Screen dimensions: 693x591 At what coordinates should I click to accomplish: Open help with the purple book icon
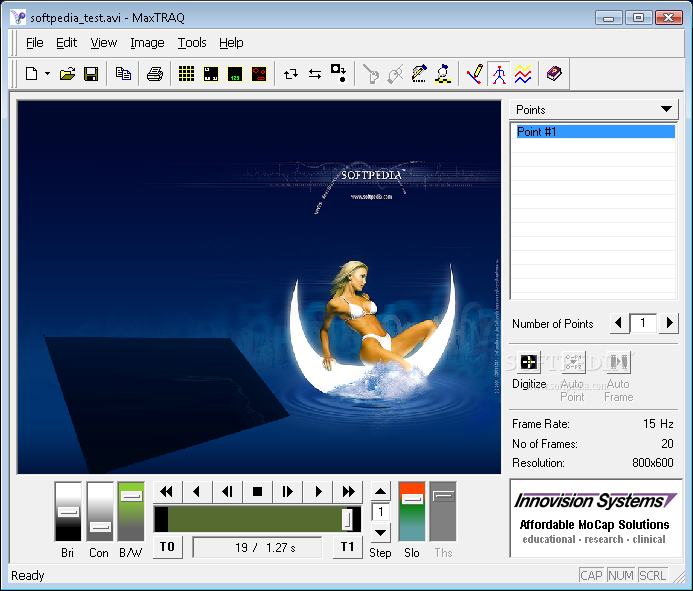[x=554, y=74]
